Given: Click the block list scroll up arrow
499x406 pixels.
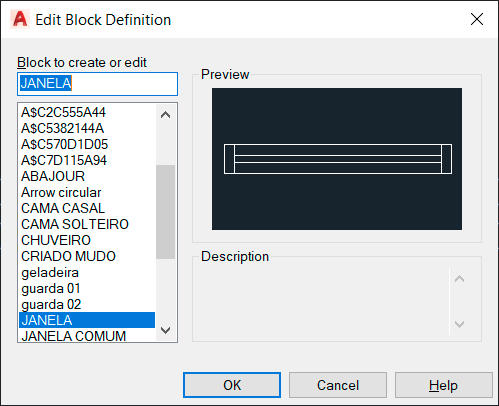Looking at the screenshot, I should tap(165, 115).
